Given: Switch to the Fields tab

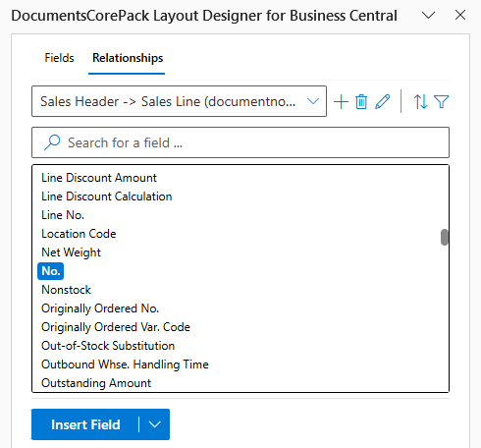Looking at the screenshot, I should point(59,58).
